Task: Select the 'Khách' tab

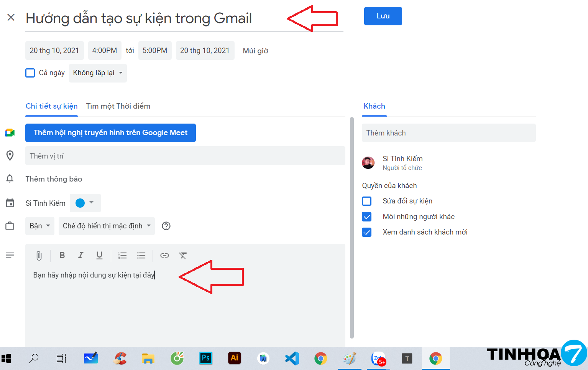Action: (374, 106)
